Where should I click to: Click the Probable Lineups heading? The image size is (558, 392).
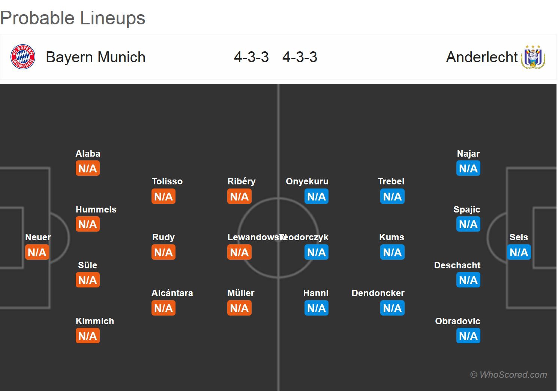coord(73,18)
